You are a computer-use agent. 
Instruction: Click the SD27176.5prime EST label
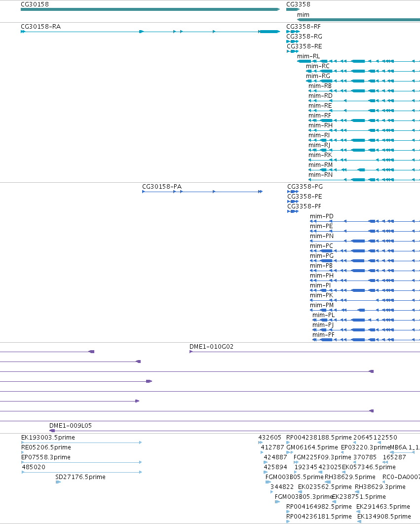click(80, 477)
